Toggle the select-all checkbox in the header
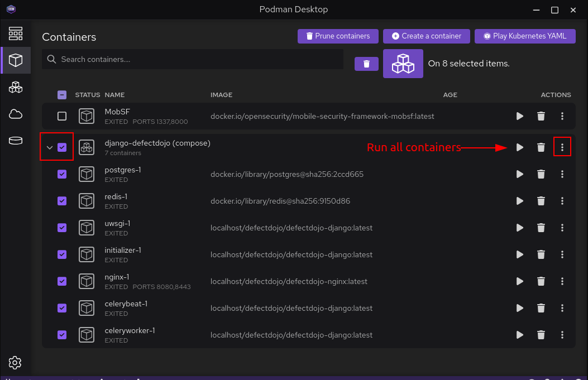The height and width of the screenshot is (380, 588). pyautogui.click(x=61, y=95)
